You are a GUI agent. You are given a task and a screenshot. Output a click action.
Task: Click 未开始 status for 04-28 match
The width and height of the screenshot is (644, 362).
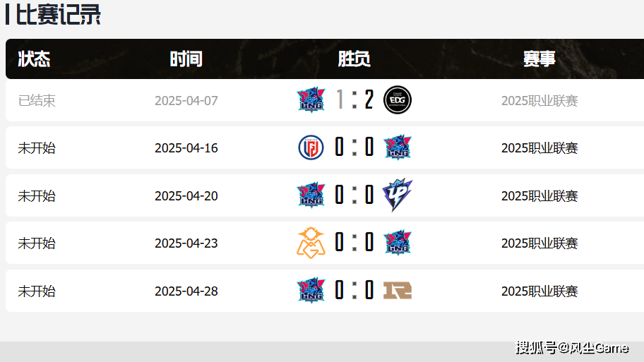pos(37,291)
